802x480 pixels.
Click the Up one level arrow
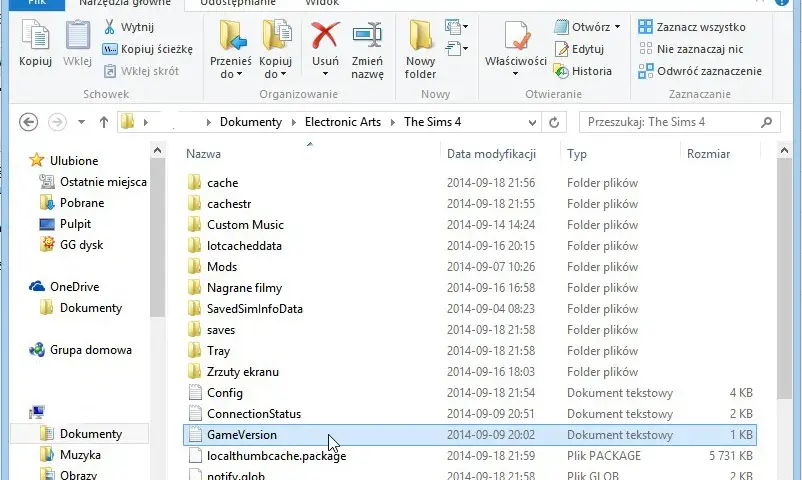tap(104, 122)
